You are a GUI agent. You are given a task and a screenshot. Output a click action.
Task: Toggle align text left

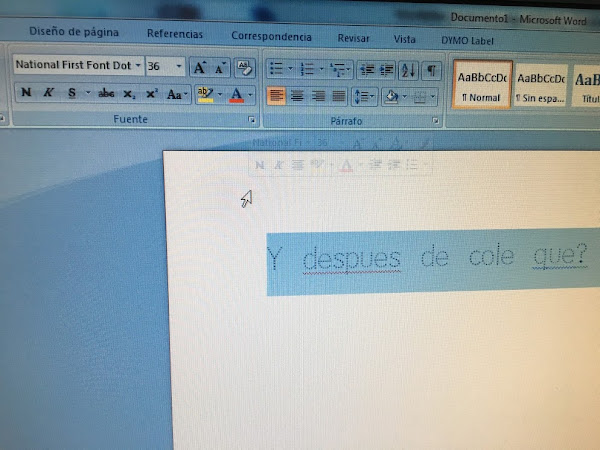pyautogui.click(x=276, y=96)
